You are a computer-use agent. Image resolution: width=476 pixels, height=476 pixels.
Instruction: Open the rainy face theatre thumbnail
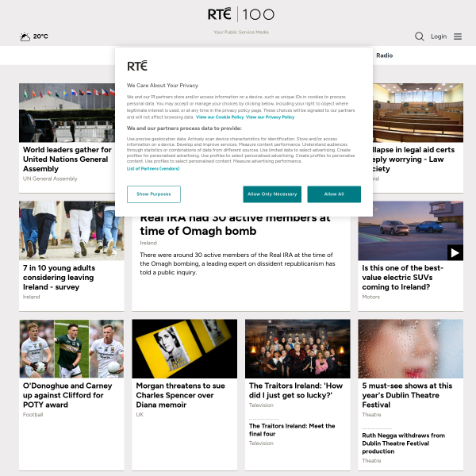(410, 348)
